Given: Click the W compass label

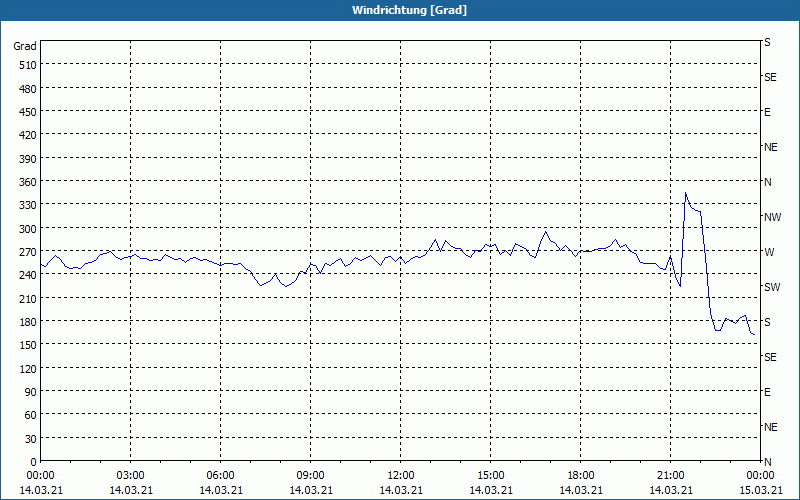Looking at the screenshot, I should (x=769, y=252).
